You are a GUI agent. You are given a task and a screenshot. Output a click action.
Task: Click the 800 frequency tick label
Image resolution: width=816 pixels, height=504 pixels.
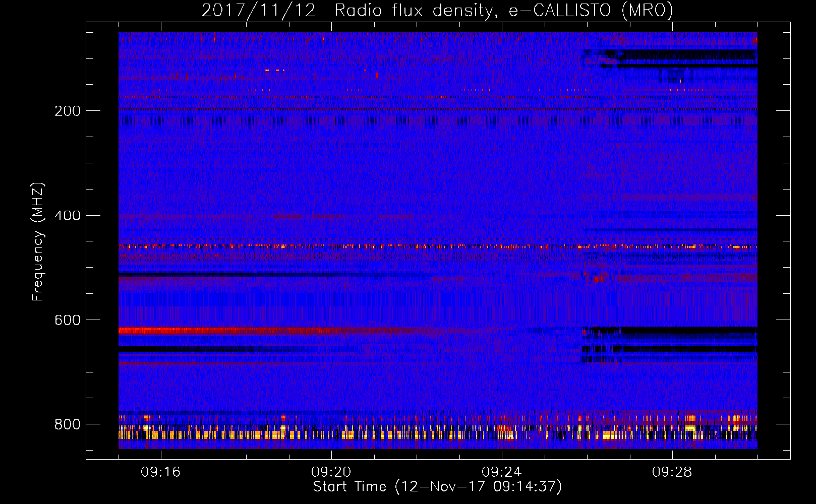click(68, 425)
